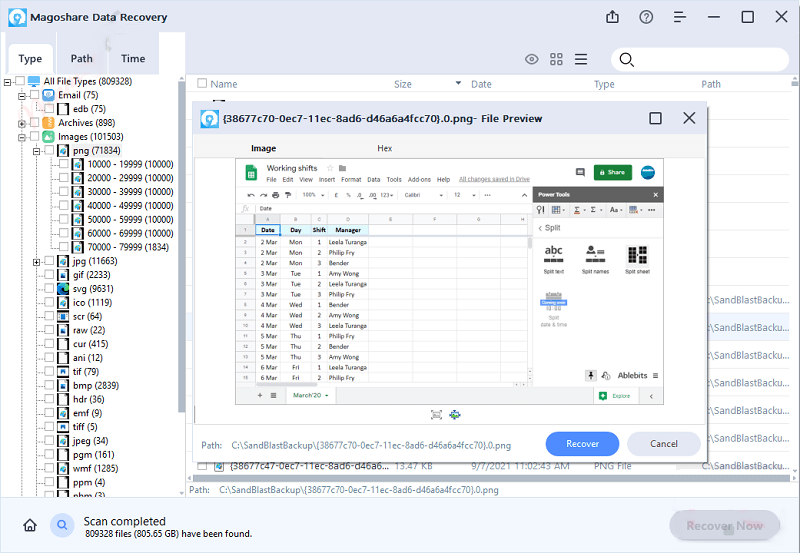Click the scan magnifier icon in footer
The height and width of the screenshot is (553, 800).
[62, 525]
